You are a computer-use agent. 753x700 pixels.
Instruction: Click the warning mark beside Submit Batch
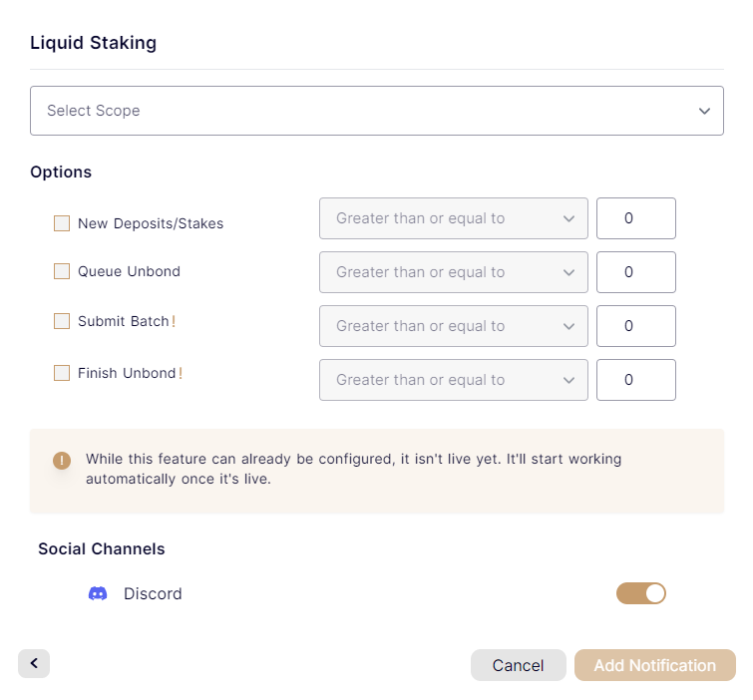174,321
